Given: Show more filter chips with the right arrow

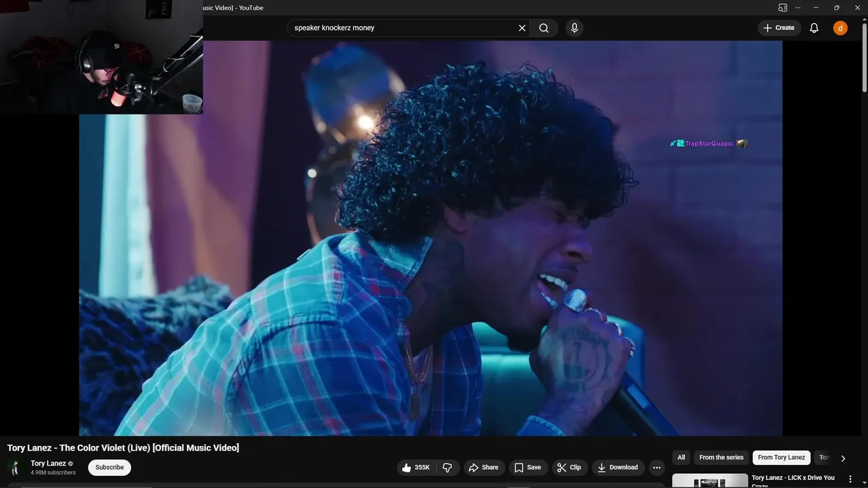Looking at the screenshot, I should [x=843, y=458].
